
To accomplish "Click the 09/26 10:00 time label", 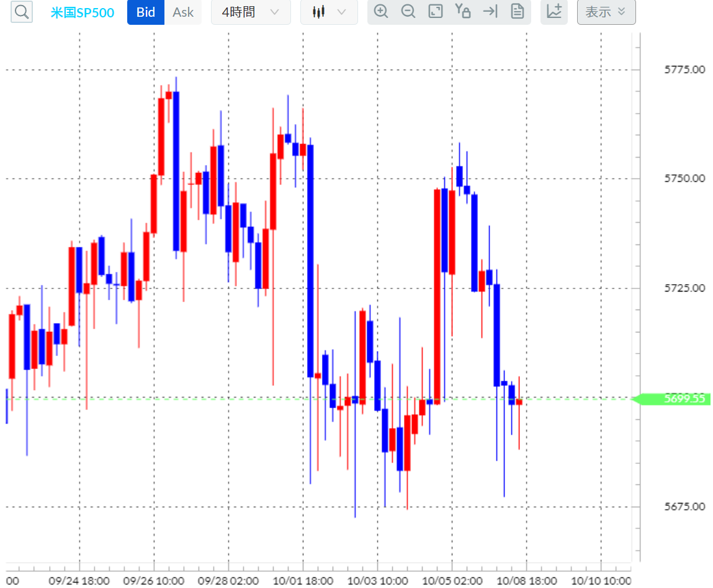I will 154,581.
